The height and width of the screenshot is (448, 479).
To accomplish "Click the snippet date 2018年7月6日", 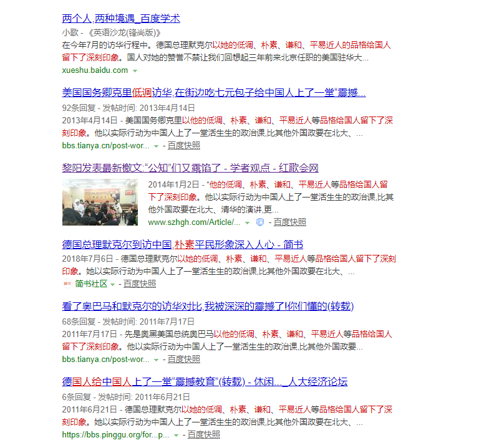I will [87, 259].
